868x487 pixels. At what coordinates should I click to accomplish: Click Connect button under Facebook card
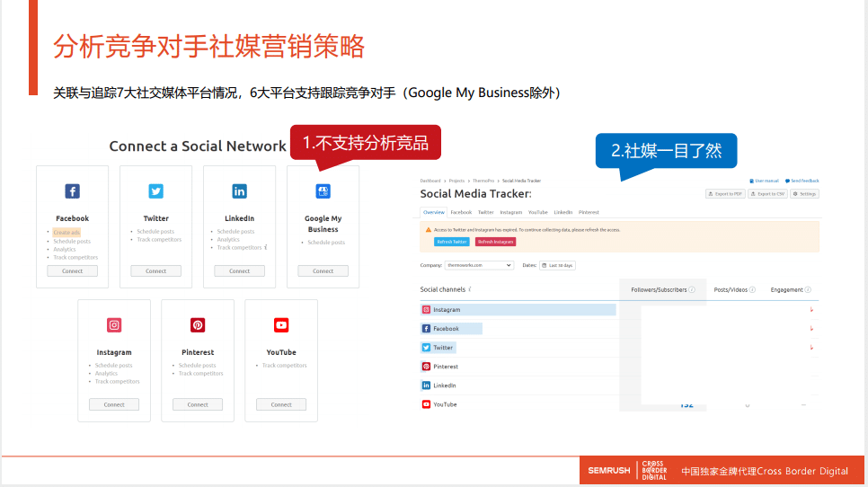pyautogui.click(x=72, y=271)
